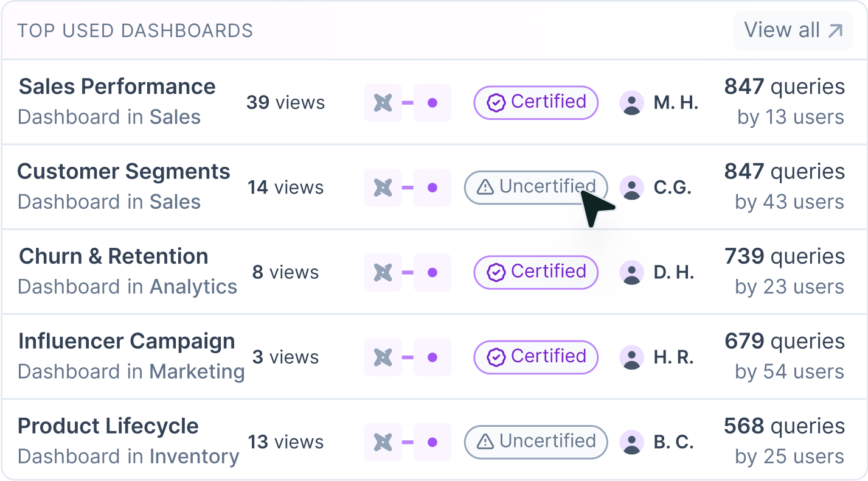Toggle the Uncertified status on Customer Segments
Image resolution: width=868 pixels, height=481 pixels.
pos(535,188)
